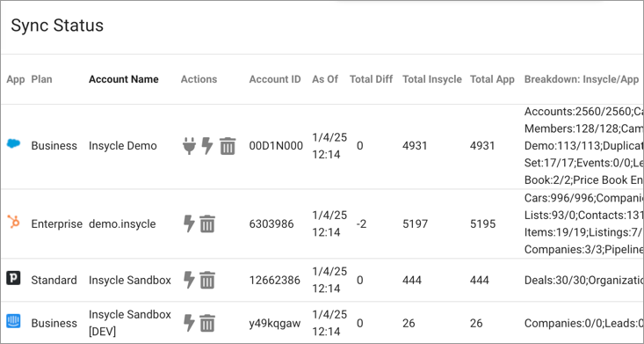Screen dimensions: 644x344
Task: Click As Of timestamp in demo.insycle row
Action: click(329, 223)
